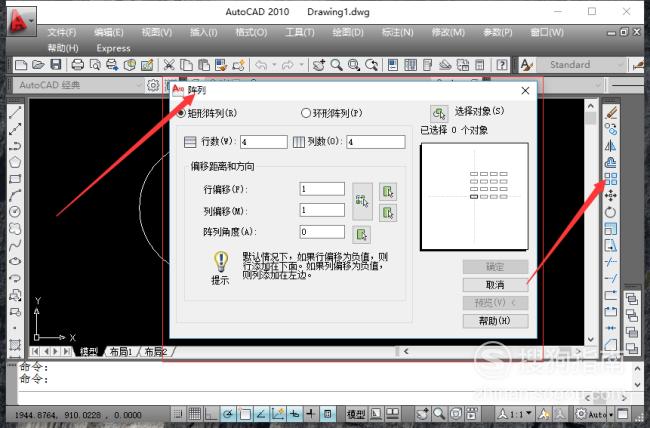Toggle Polar tracking in status bar

pos(228,413)
